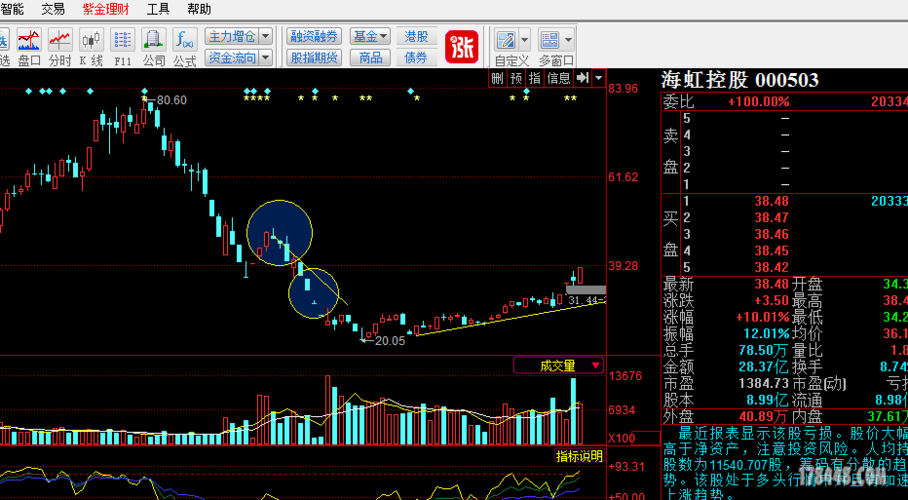
Task: Expand the chart header dropdown arrow
Action: tap(599, 78)
